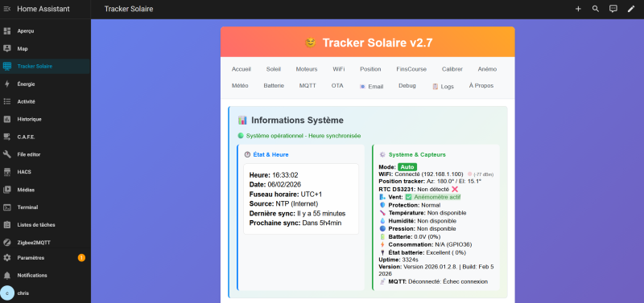Open the FinsCourse tab
This screenshot has height=303, width=644.
tap(411, 69)
